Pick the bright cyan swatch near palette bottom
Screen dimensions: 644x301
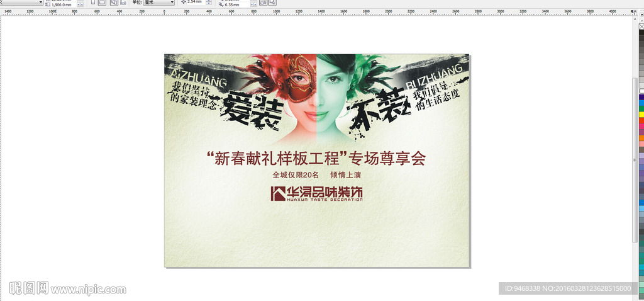click(x=641, y=267)
